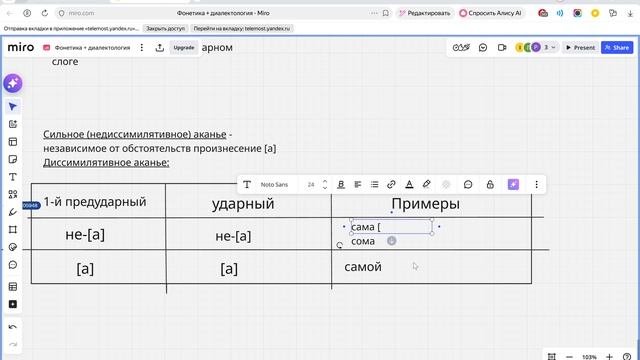Select the Text tool in sidebar
640x360 pixels.
coord(13,177)
